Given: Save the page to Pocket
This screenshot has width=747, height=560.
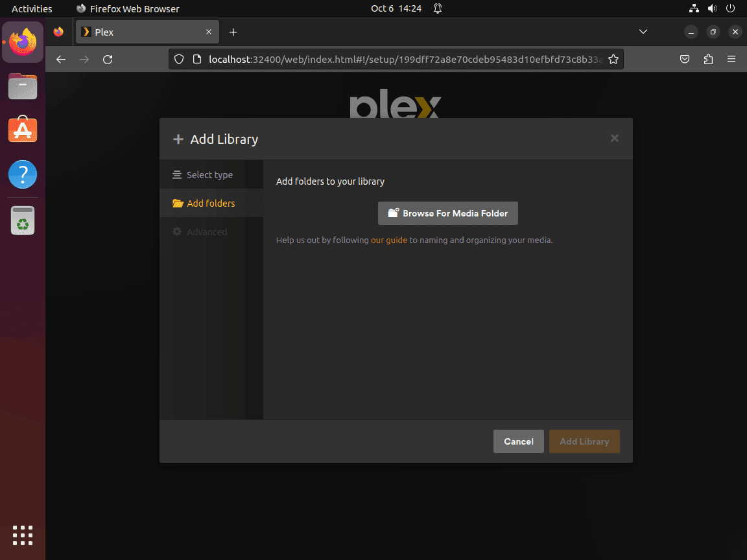Looking at the screenshot, I should [684, 58].
